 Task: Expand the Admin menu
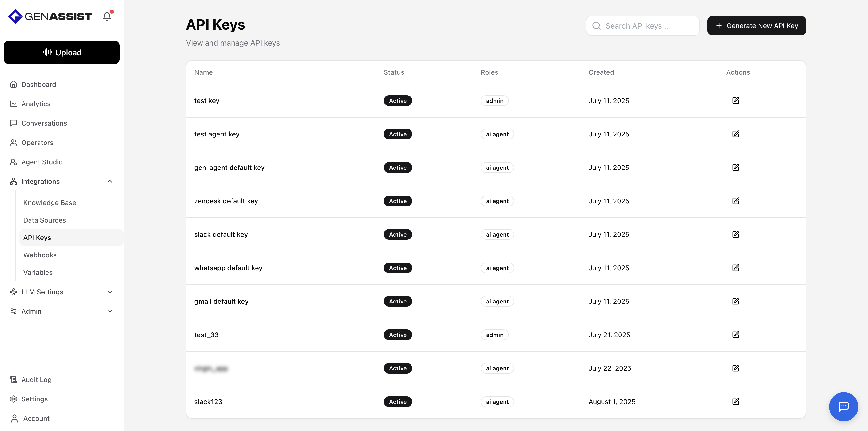pyautogui.click(x=110, y=311)
